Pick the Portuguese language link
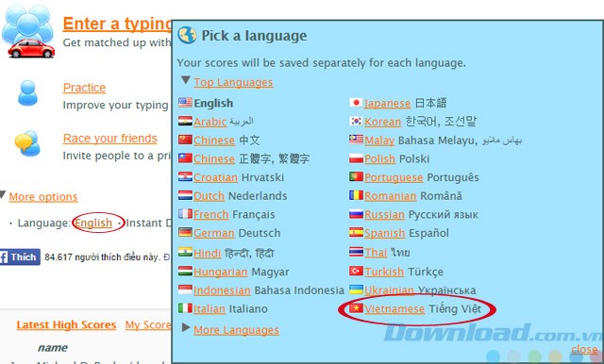The height and width of the screenshot is (364, 604). pyautogui.click(x=394, y=177)
